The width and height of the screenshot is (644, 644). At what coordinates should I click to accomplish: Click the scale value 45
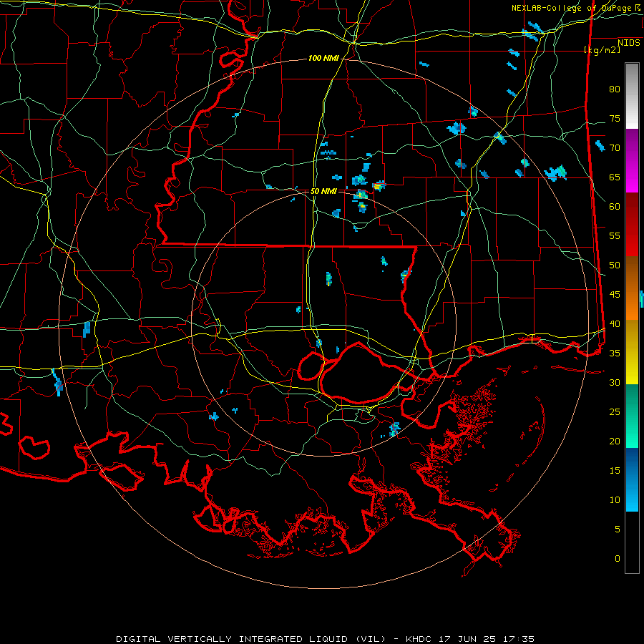[615, 295]
